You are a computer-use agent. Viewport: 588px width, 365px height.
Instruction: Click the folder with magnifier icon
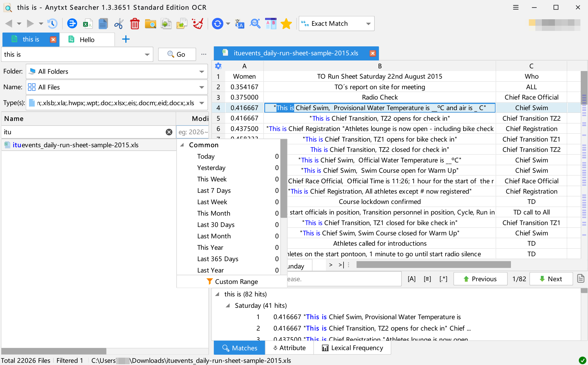150,24
